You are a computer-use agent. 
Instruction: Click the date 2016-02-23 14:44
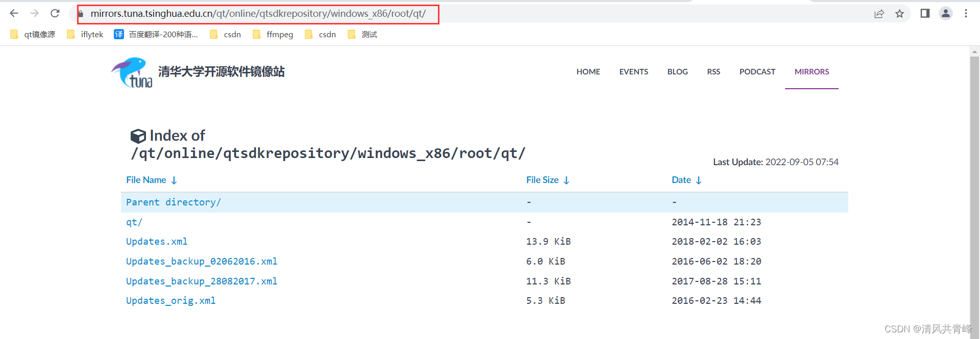tap(717, 301)
